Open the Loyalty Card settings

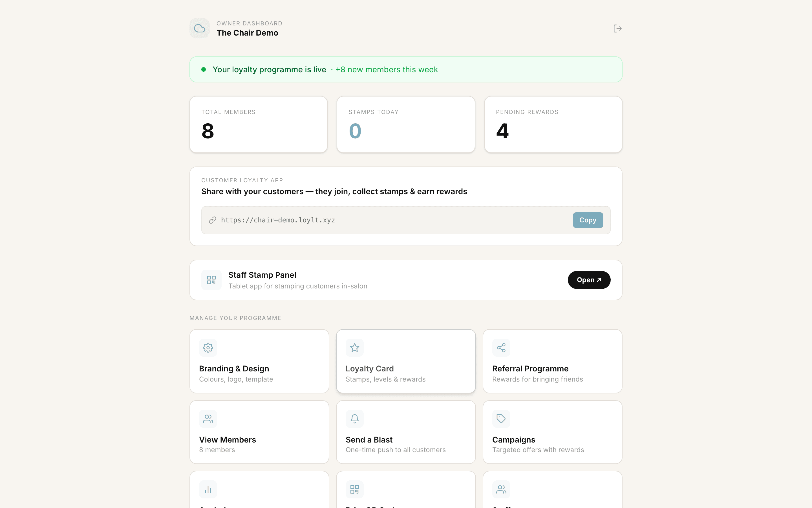pyautogui.click(x=406, y=361)
